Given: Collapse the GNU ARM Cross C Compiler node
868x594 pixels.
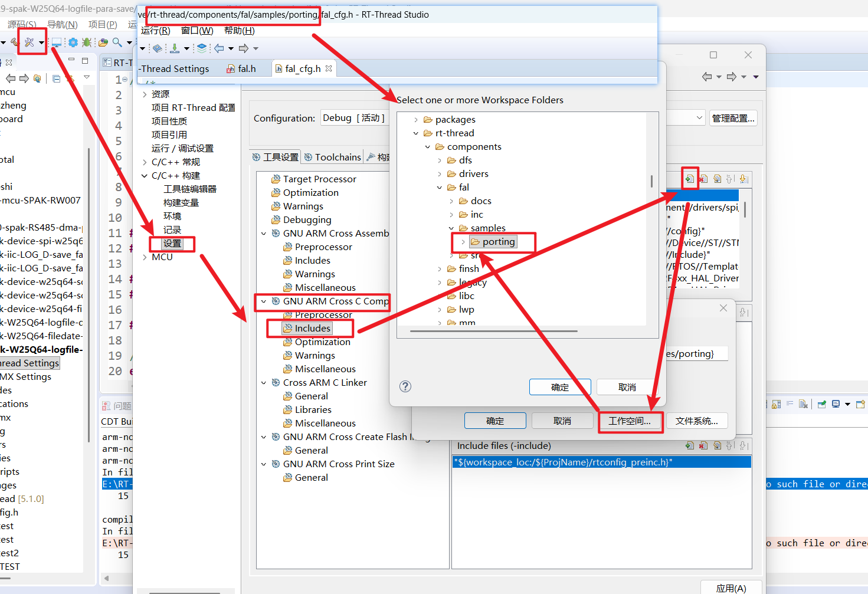Looking at the screenshot, I should [264, 301].
